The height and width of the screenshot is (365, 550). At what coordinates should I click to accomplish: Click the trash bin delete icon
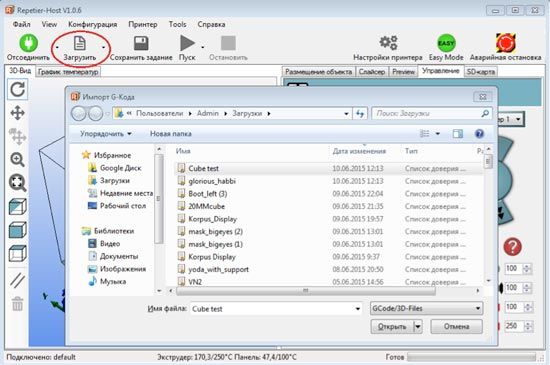(x=18, y=304)
